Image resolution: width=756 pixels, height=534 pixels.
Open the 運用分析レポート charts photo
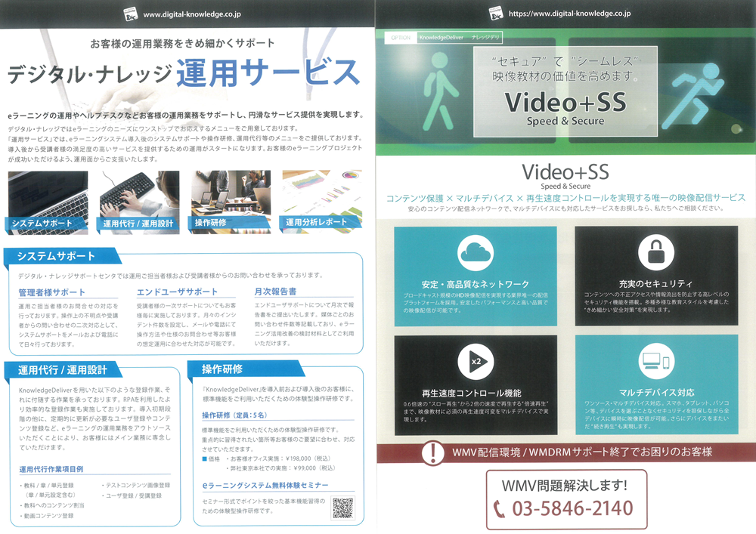[321, 202]
